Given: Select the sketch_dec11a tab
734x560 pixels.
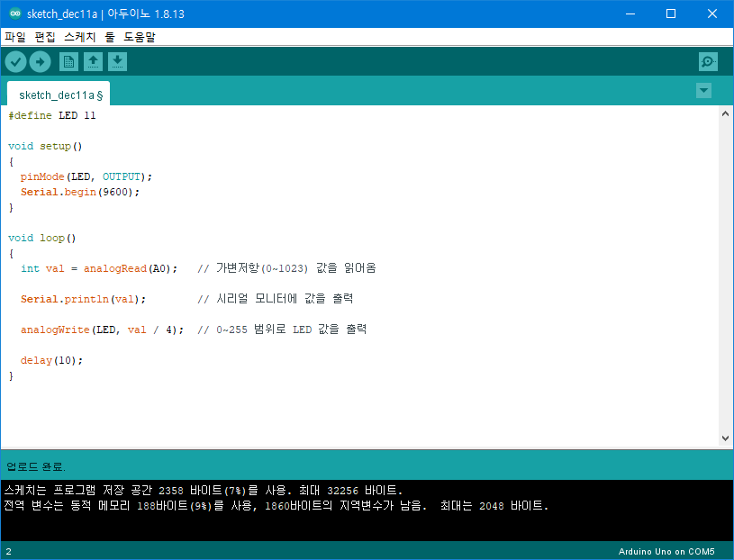Looking at the screenshot, I should tap(59, 95).
